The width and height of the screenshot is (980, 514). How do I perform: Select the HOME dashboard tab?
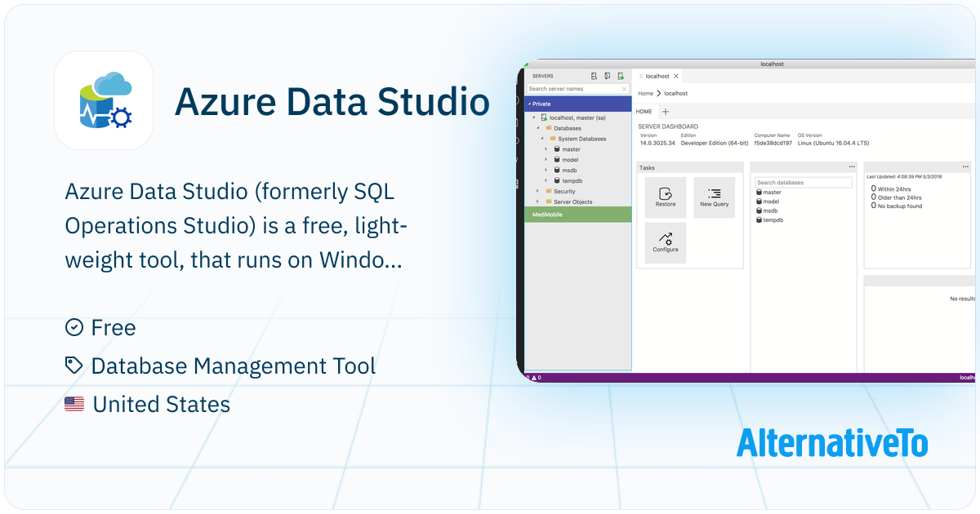pyautogui.click(x=644, y=111)
